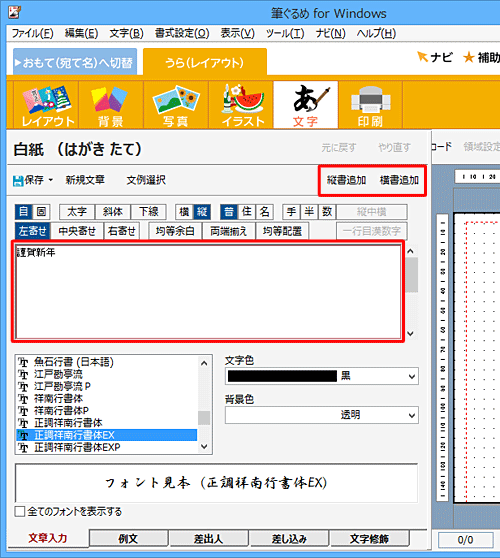Screen dimensions: 500x558
Task: Click 縦書追加 to add vertical text
Action: [x=347, y=180]
